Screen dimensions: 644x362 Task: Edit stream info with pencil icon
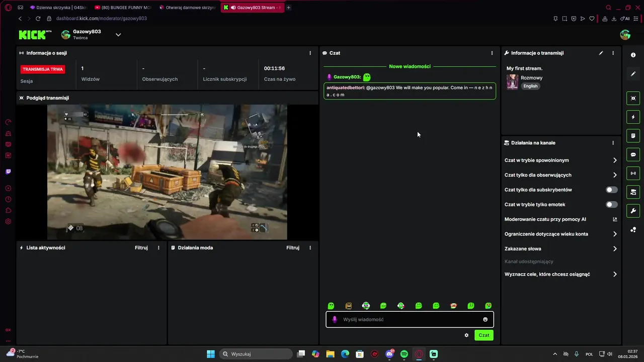(x=601, y=53)
